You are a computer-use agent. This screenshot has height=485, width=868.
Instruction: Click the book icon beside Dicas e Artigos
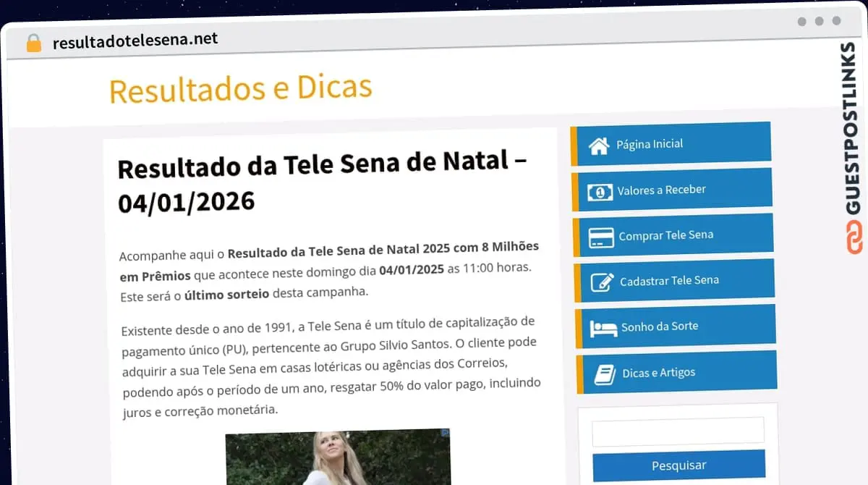coord(605,374)
